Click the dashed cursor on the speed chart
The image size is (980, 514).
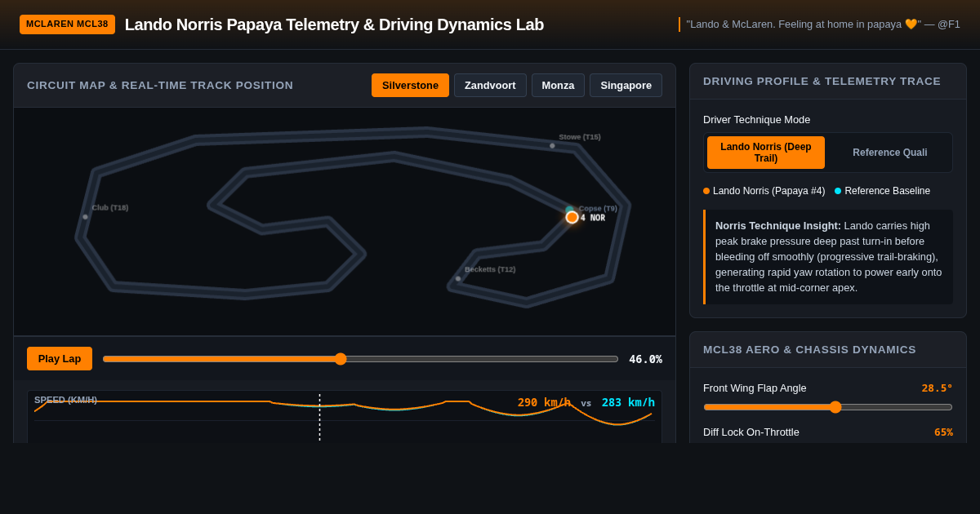pyautogui.click(x=319, y=418)
